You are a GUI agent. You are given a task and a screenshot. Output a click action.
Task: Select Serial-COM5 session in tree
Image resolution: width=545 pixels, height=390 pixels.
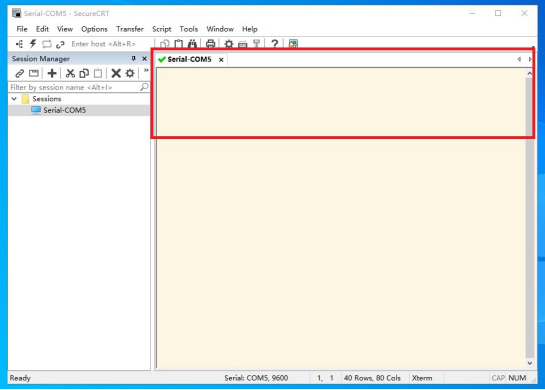click(64, 110)
